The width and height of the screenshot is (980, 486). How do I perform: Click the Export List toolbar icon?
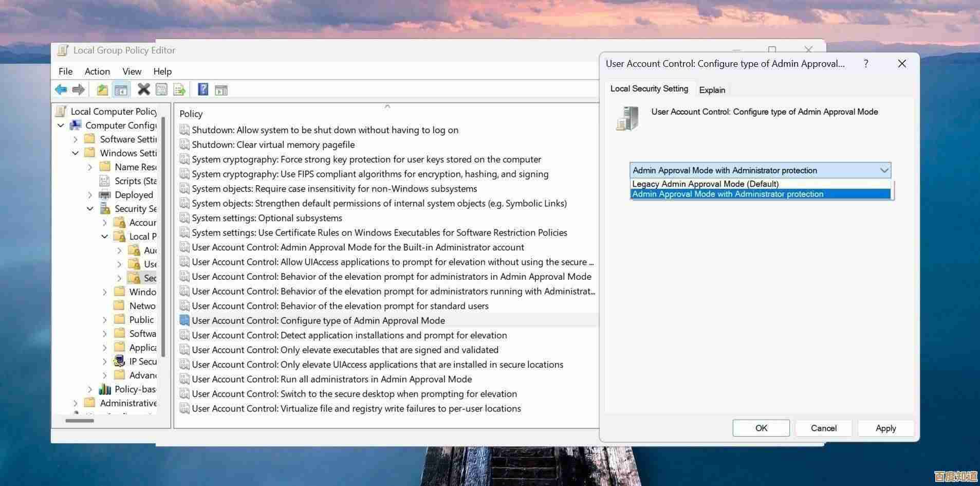[179, 89]
